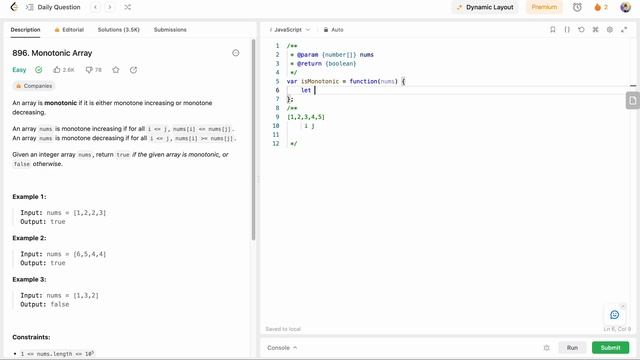Click the Ln 6, Col status indicator
640x360 pixels.
coord(617,329)
